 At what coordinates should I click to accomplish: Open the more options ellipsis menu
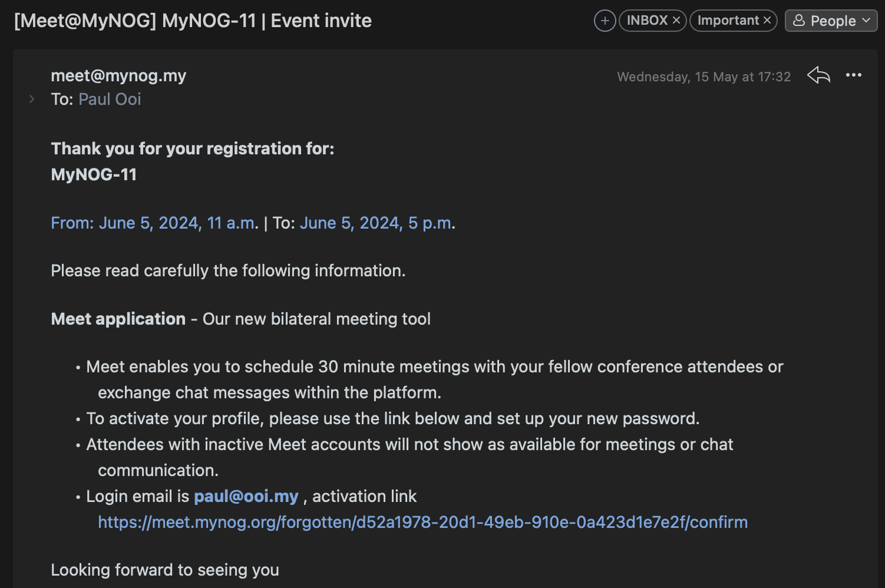(x=854, y=75)
